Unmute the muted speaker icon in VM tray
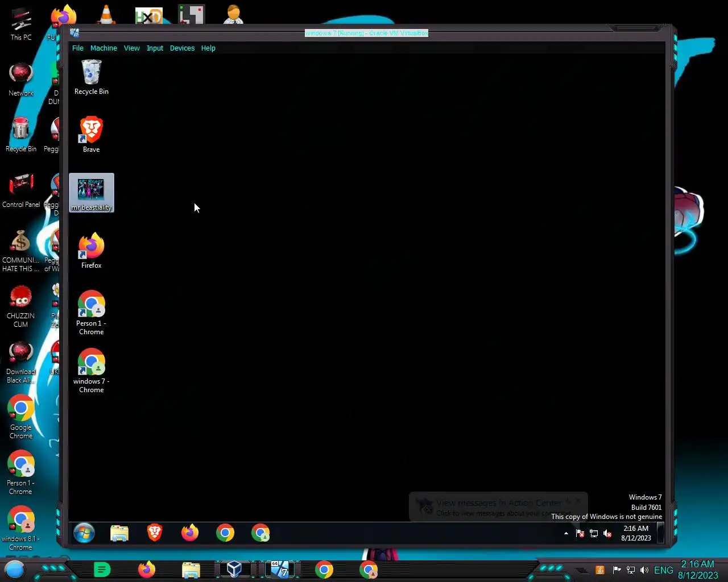728x582 pixels. coord(607,533)
